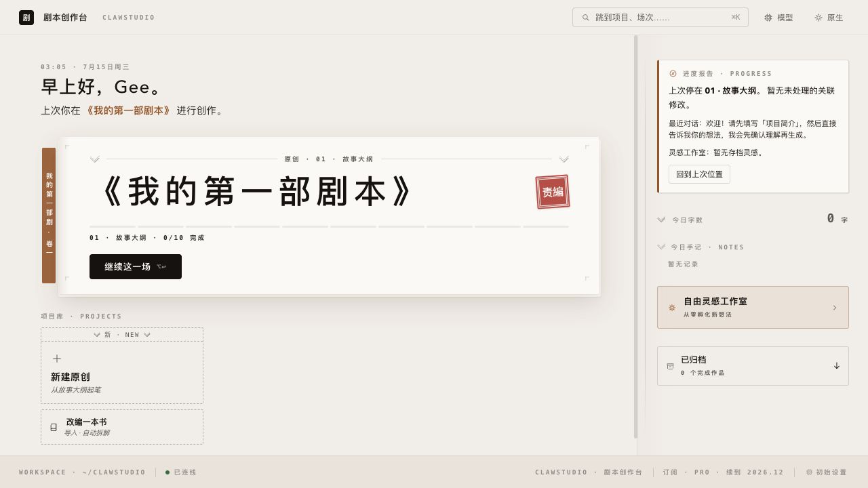Viewport: 868px width, 488px height.
Task: Click the book icon for 改编一本书
Action: tap(54, 427)
